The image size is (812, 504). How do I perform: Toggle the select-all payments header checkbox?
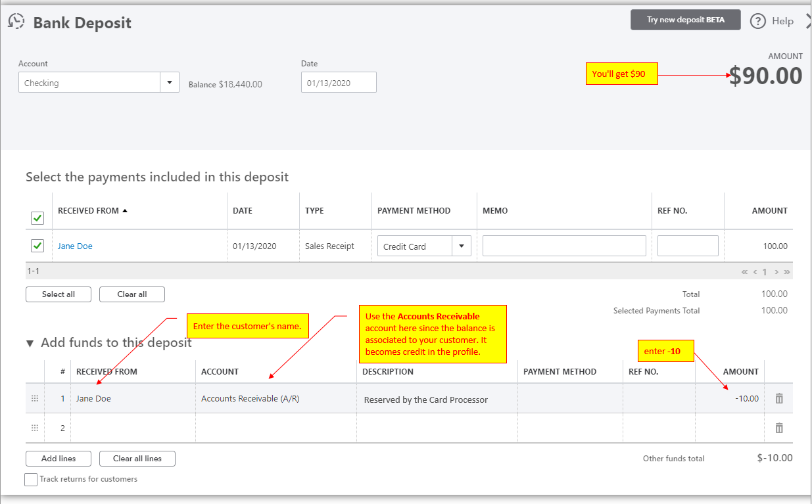[x=37, y=218]
